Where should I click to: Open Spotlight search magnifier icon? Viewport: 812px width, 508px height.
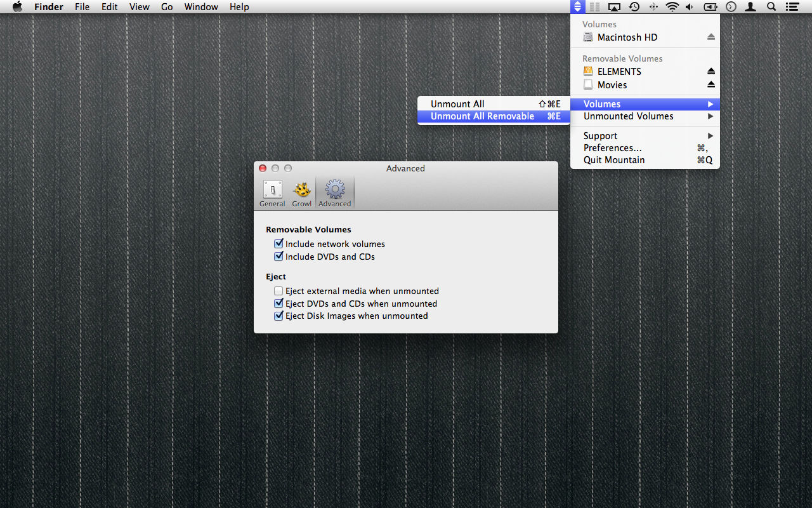point(771,7)
